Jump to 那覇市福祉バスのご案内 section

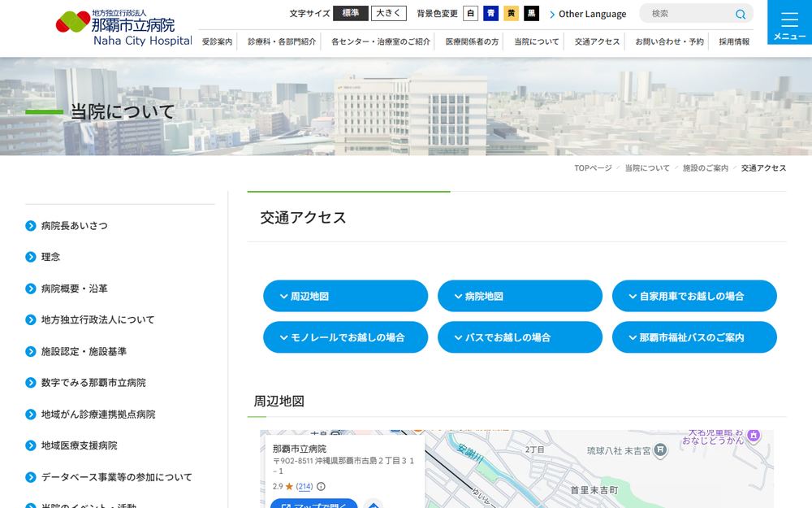pos(694,337)
